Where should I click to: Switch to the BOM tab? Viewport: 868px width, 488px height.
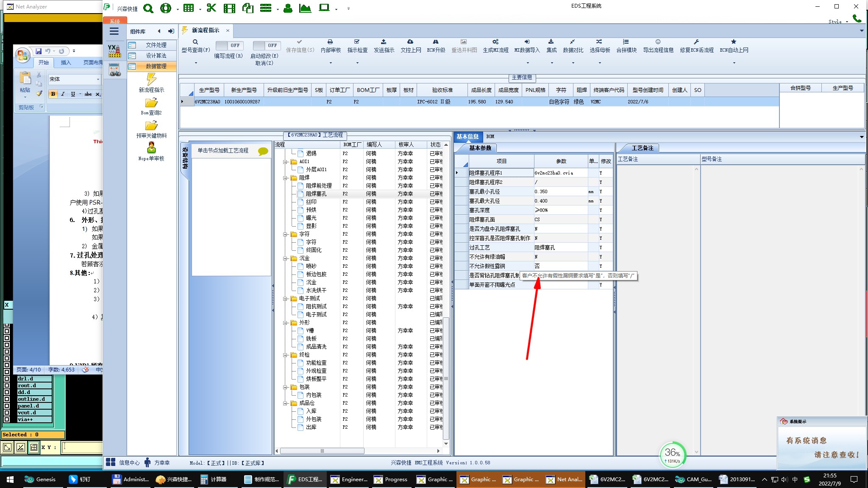pyautogui.click(x=490, y=136)
